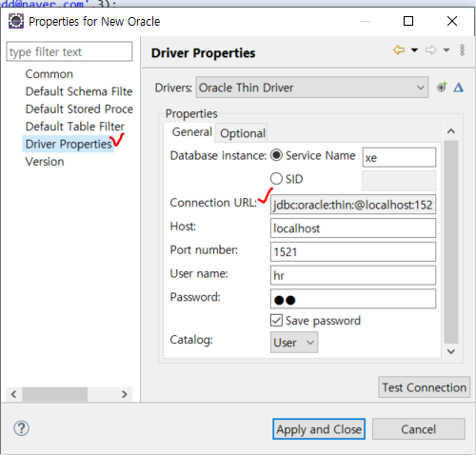The height and width of the screenshot is (455, 476).
Task: Click the Host field
Action: [353, 228]
